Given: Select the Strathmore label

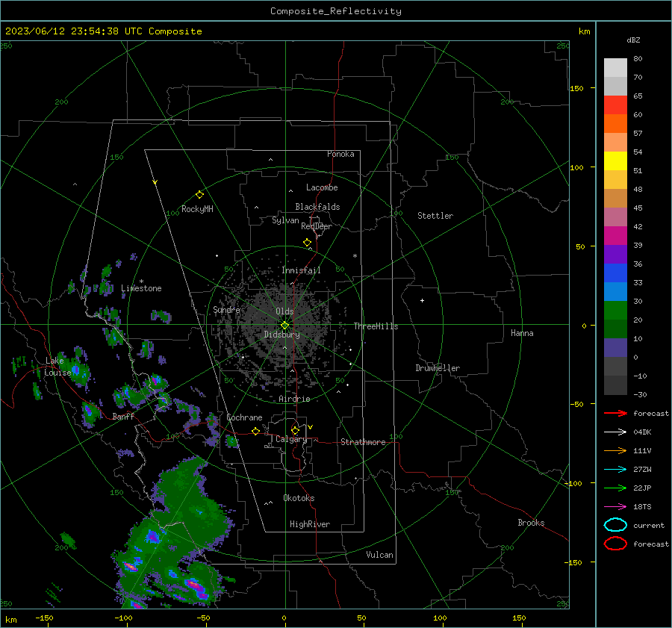Looking at the screenshot, I should 363,442.
